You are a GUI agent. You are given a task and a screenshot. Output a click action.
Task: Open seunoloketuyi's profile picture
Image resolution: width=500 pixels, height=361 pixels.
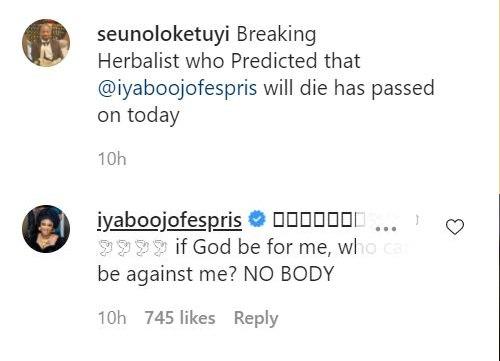[46, 43]
